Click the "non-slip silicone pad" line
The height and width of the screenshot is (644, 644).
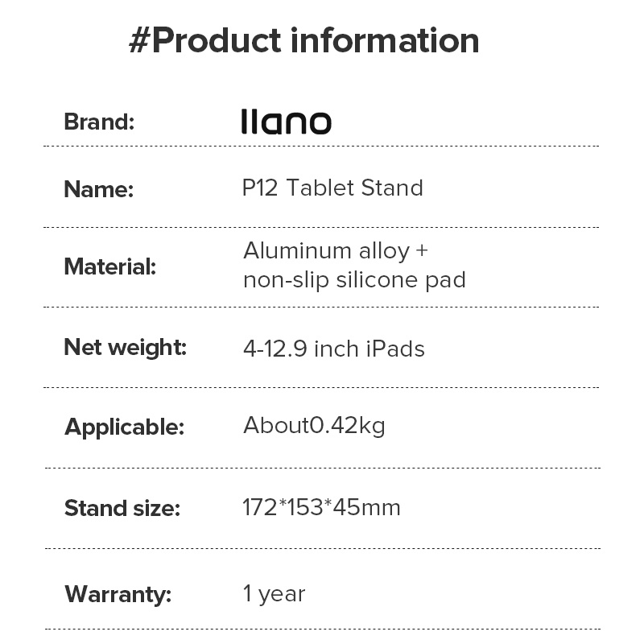[354, 280]
